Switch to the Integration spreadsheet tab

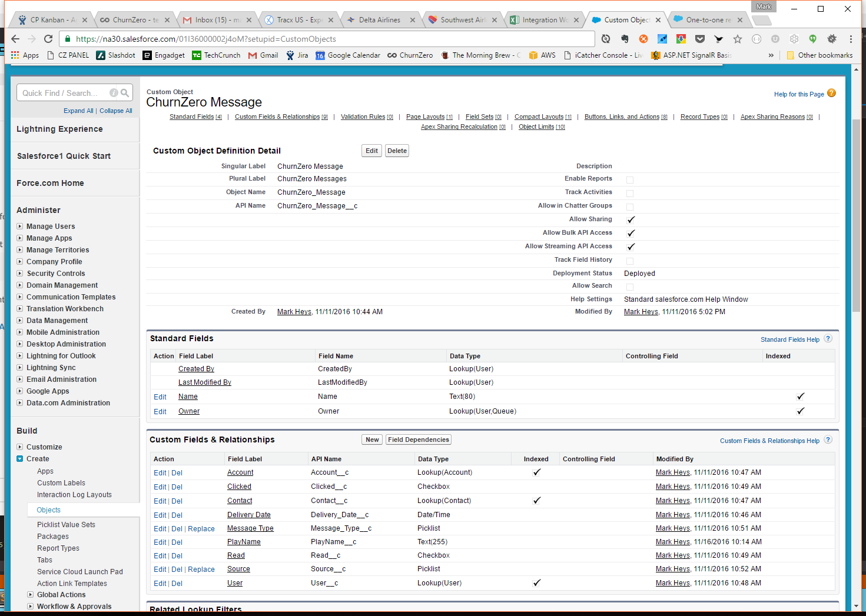(544, 20)
